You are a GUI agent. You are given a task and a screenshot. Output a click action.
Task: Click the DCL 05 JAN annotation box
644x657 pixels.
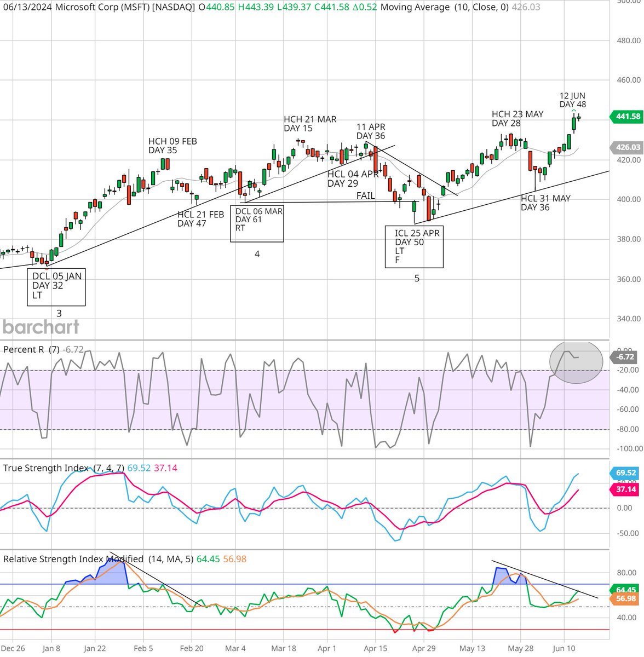click(56, 287)
